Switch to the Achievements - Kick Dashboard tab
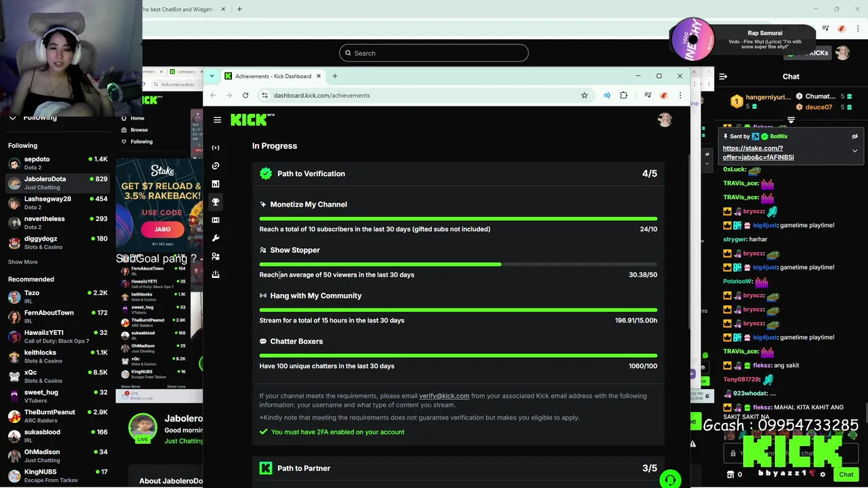 273,76
